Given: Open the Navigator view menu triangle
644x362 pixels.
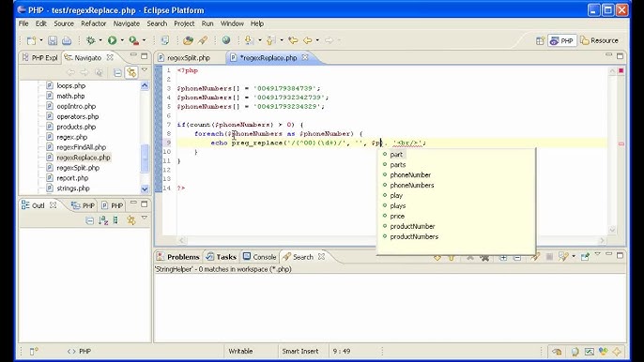Looking at the screenshot, I should coord(145,70).
